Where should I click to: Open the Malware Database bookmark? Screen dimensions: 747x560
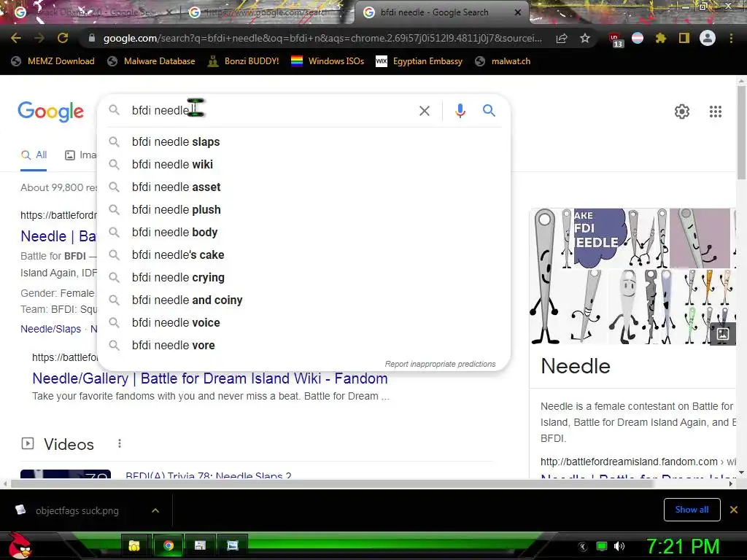coord(152,61)
